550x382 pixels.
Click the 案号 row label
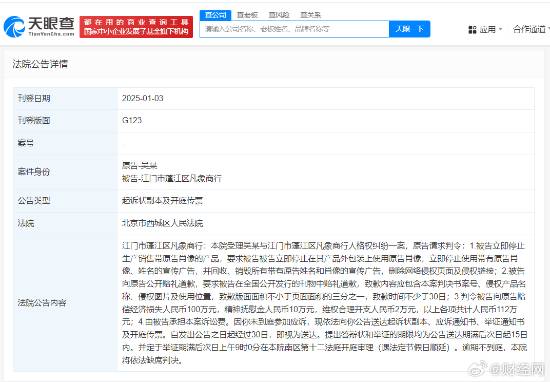[26, 143]
